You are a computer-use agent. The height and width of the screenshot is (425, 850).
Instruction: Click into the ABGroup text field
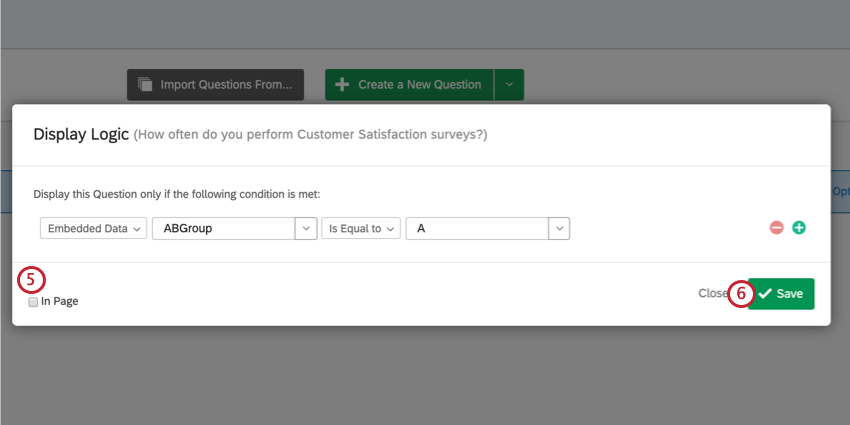click(x=222, y=228)
